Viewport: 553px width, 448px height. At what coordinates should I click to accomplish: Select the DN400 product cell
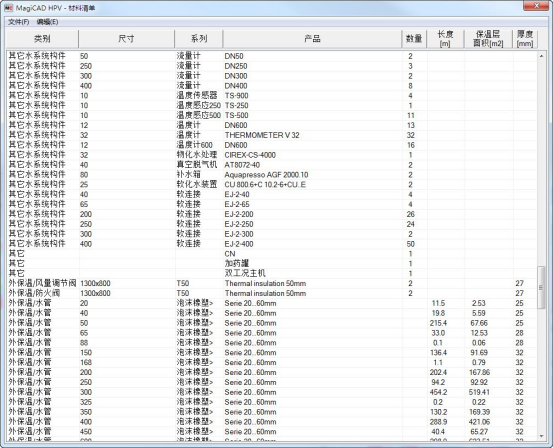coord(236,86)
